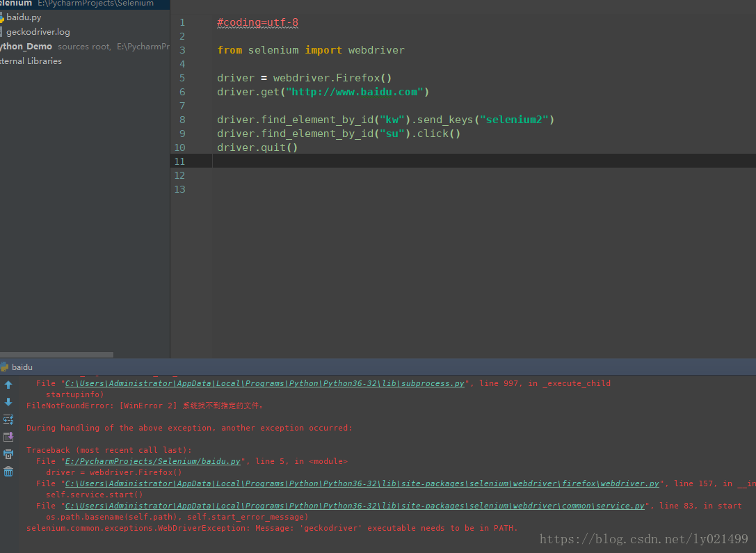Select baidu.py in project tree
Image resolution: width=756 pixels, height=553 pixels.
coord(24,17)
